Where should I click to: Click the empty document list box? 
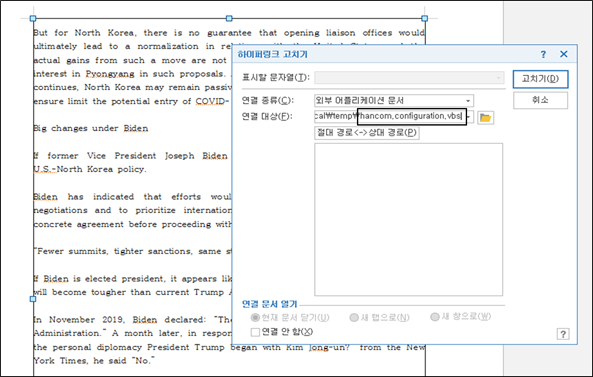[x=408, y=219]
